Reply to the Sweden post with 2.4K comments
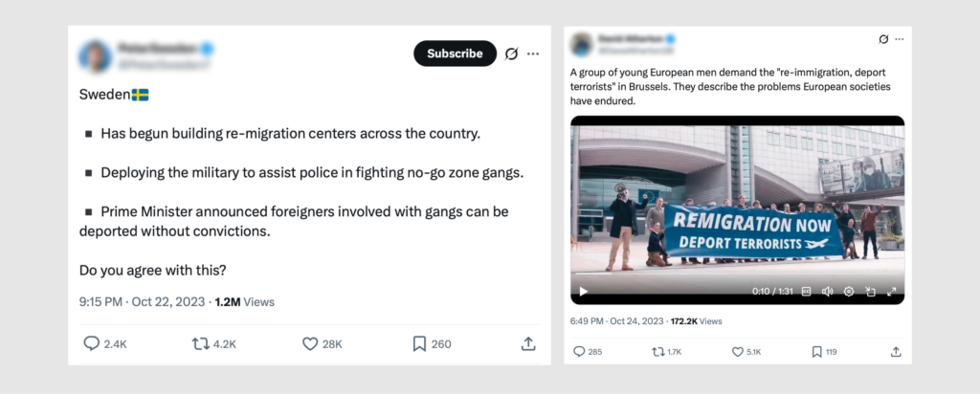This screenshot has height=394, width=980. (92, 343)
